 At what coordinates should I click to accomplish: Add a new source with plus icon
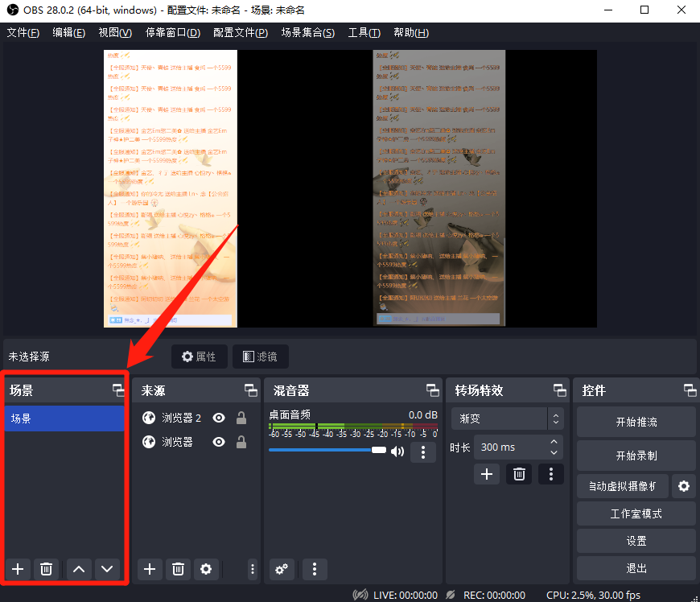click(149, 569)
